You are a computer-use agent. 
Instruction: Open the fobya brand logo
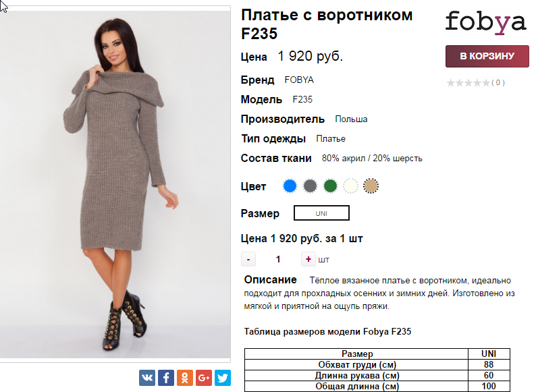tap(485, 22)
